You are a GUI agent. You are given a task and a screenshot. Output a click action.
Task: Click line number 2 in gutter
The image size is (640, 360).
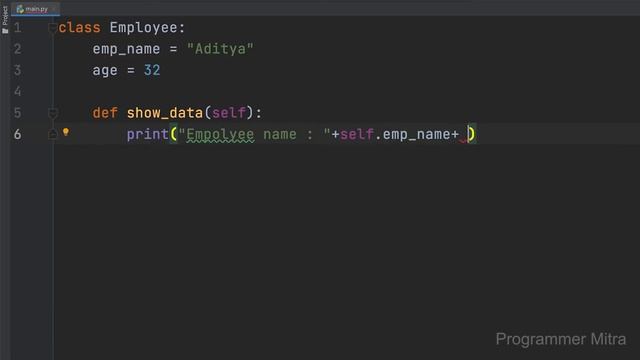tap(17, 49)
